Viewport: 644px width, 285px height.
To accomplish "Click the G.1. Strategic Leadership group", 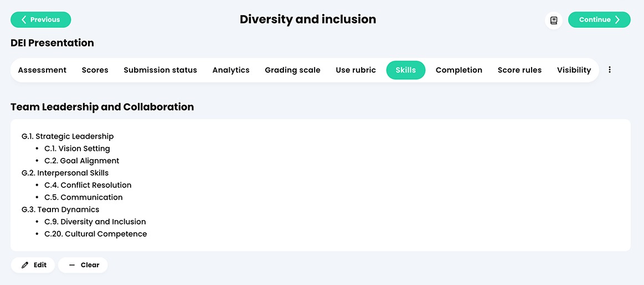I will [68, 136].
